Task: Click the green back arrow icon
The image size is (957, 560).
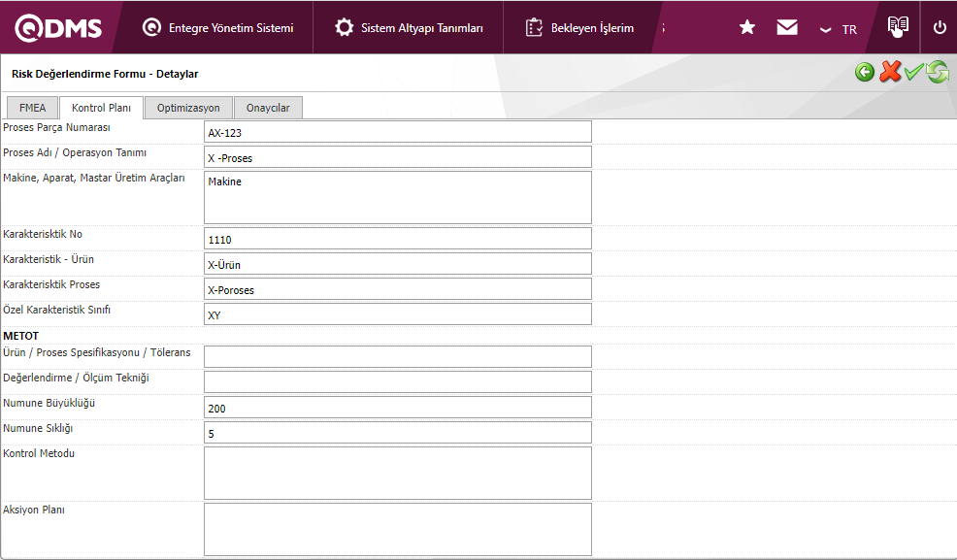Action: point(865,73)
